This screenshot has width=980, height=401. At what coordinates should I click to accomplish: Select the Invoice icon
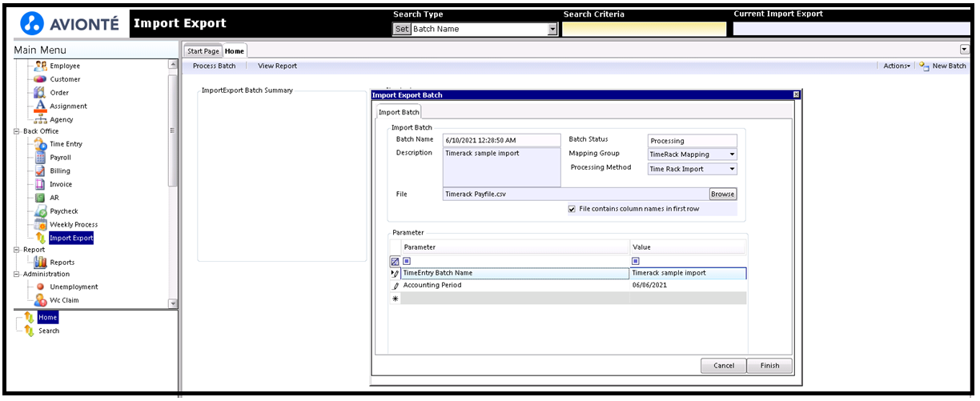coord(40,184)
